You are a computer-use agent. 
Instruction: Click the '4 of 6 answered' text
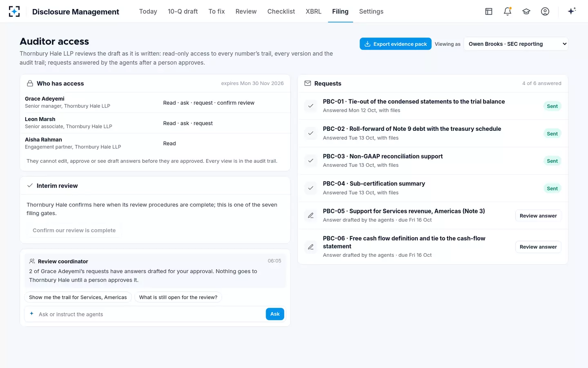pos(541,83)
